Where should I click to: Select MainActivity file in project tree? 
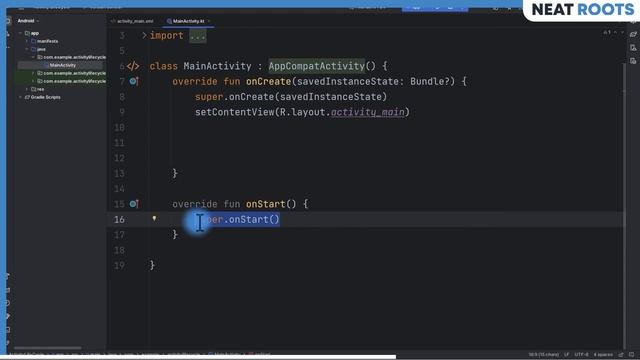tap(60, 65)
